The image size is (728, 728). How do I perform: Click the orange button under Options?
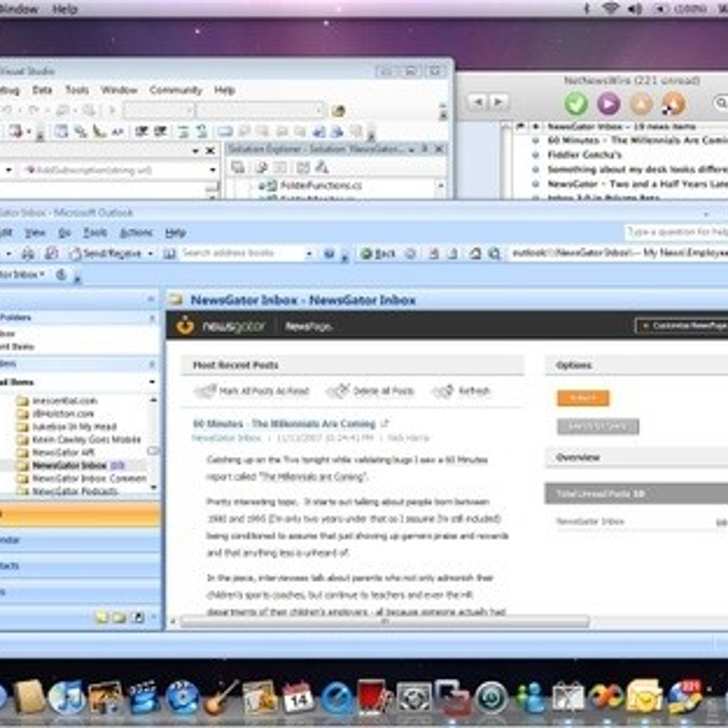(x=582, y=398)
